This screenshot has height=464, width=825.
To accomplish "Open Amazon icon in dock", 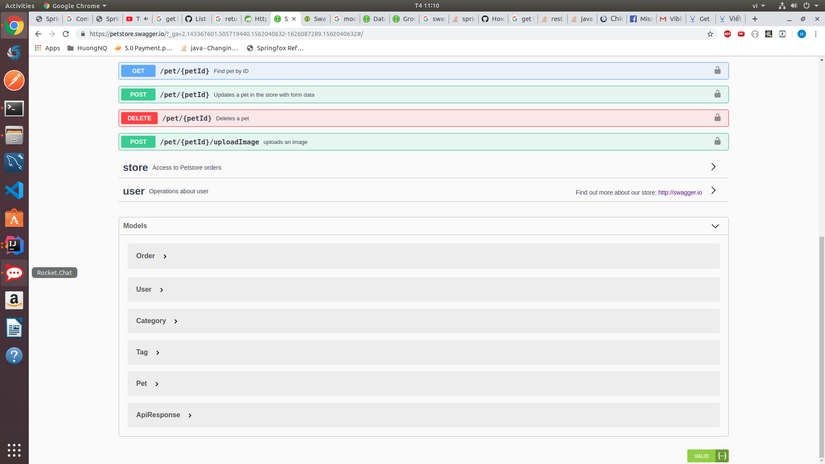I will [14, 300].
